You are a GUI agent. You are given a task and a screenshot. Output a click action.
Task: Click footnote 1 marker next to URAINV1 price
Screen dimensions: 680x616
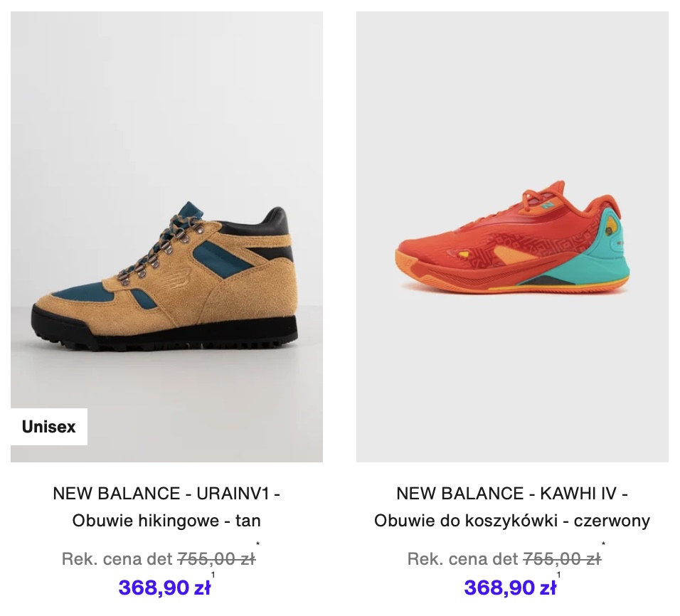[x=213, y=575]
